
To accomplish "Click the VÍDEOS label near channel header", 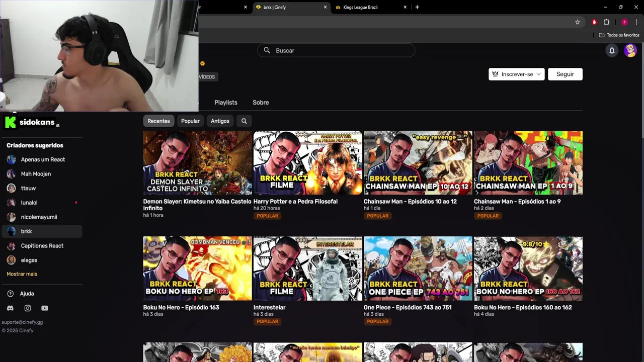I will tap(207, 77).
